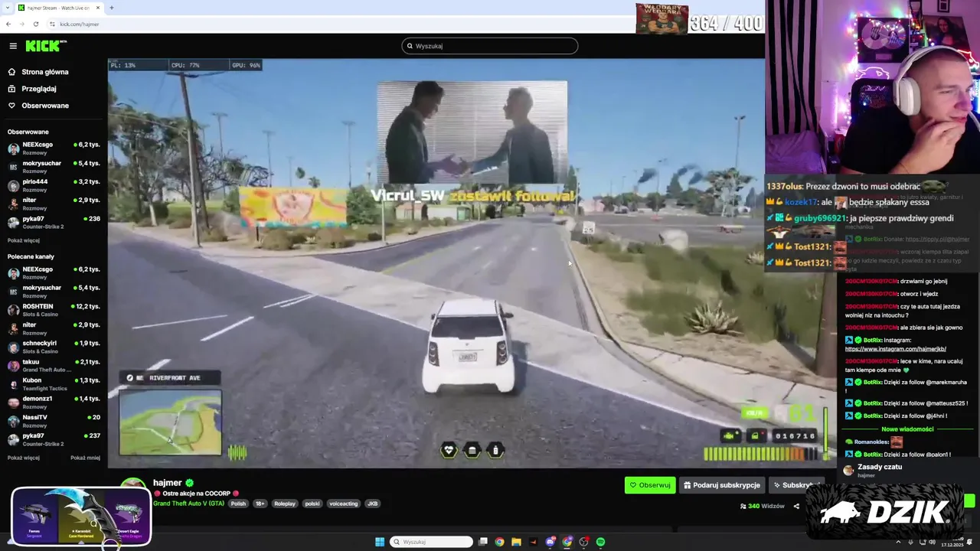Select the 18+ stream tag
Viewport: 980px width, 551px height.
pyautogui.click(x=260, y=504)
